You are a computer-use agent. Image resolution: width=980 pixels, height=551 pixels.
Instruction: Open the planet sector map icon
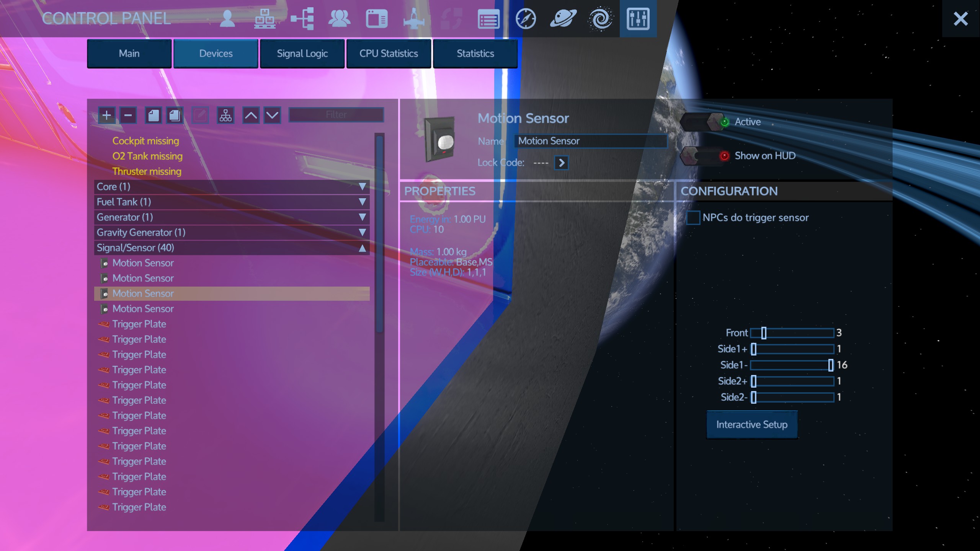tap(563, 19)
